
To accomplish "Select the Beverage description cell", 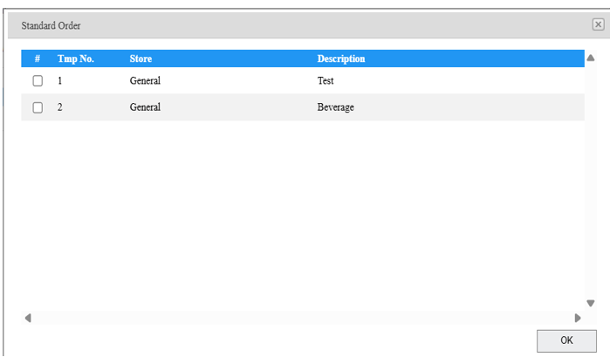I will pos(335,107).
